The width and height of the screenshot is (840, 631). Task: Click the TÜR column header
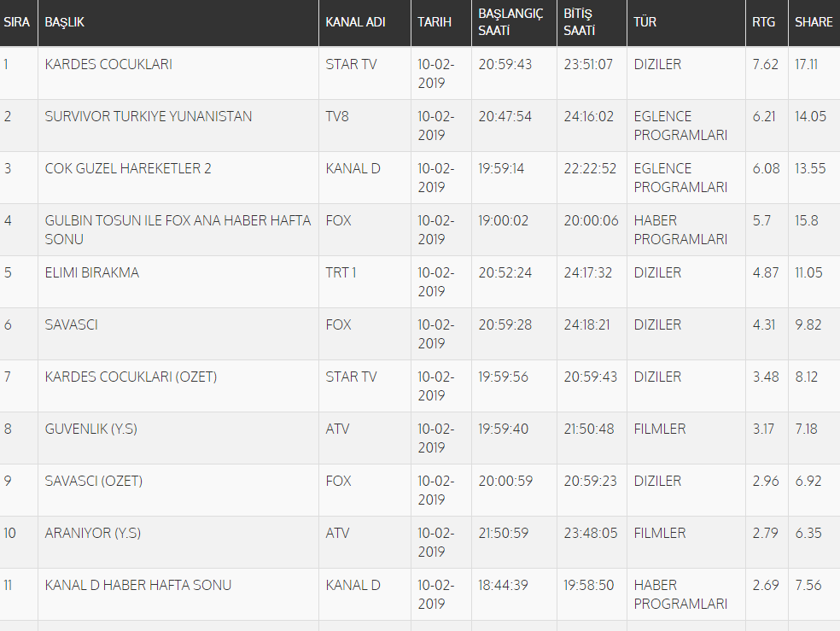click(x=645, y=22)
